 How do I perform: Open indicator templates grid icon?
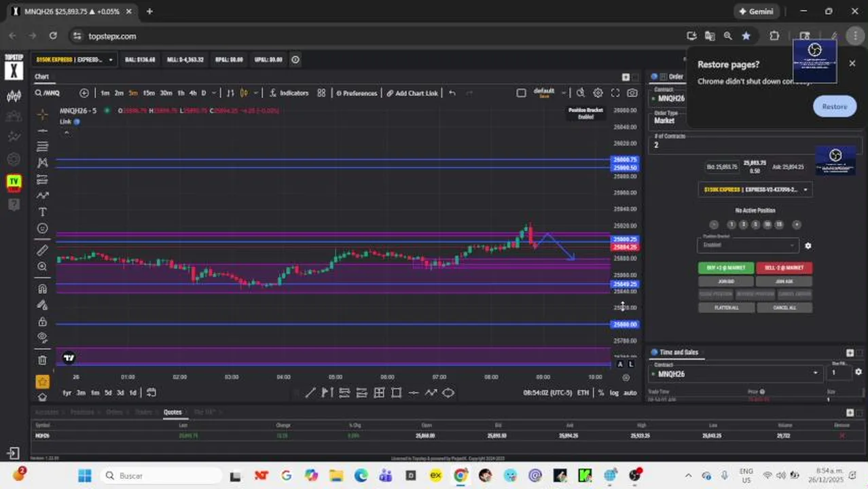(x=321, y=93)
